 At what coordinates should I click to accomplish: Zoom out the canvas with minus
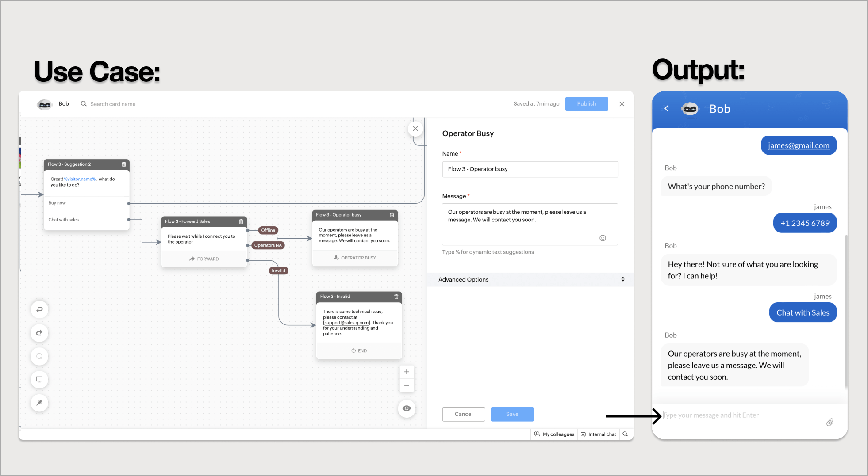[407, 385]
